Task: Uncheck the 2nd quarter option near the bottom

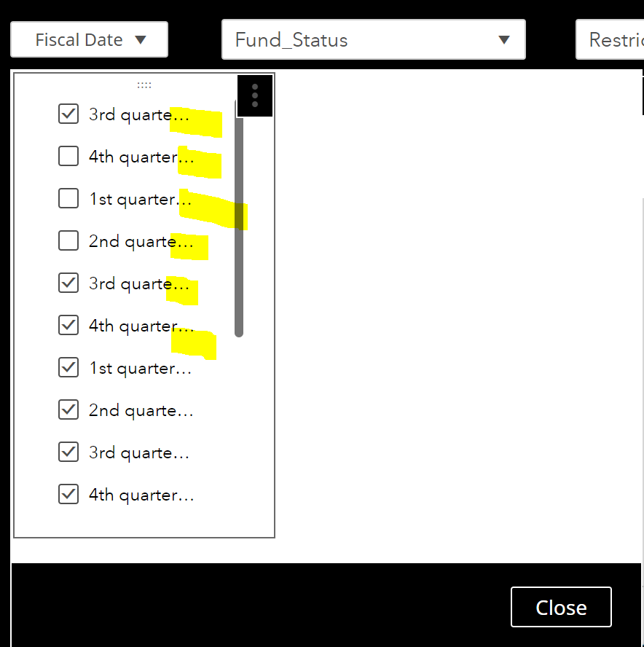Action: [68, 409]
